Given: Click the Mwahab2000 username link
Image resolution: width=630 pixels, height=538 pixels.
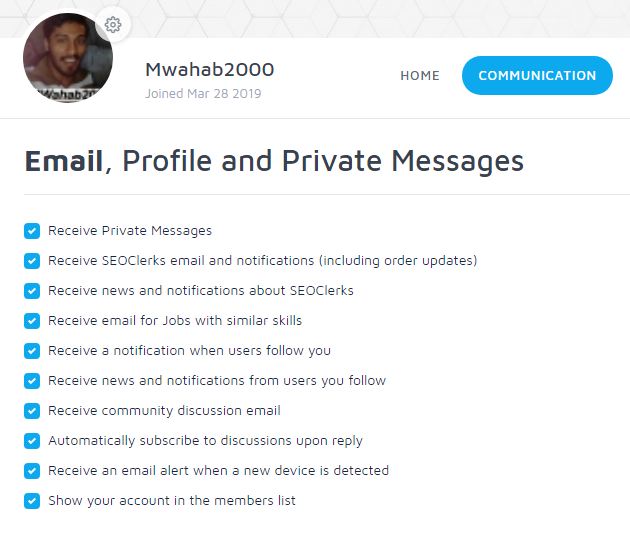Looking at the screenshot, I should coord(209,70).
